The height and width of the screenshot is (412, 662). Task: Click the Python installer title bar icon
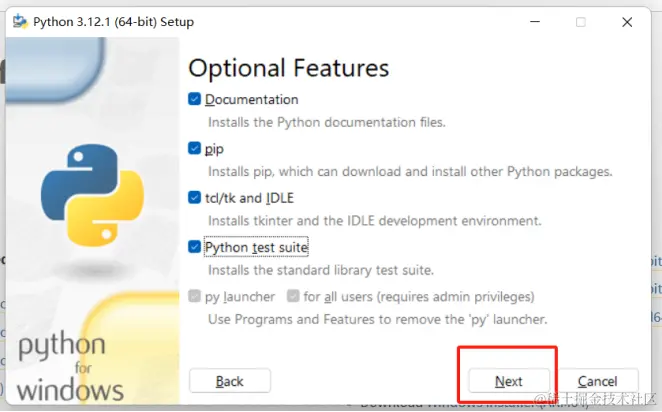20,22
